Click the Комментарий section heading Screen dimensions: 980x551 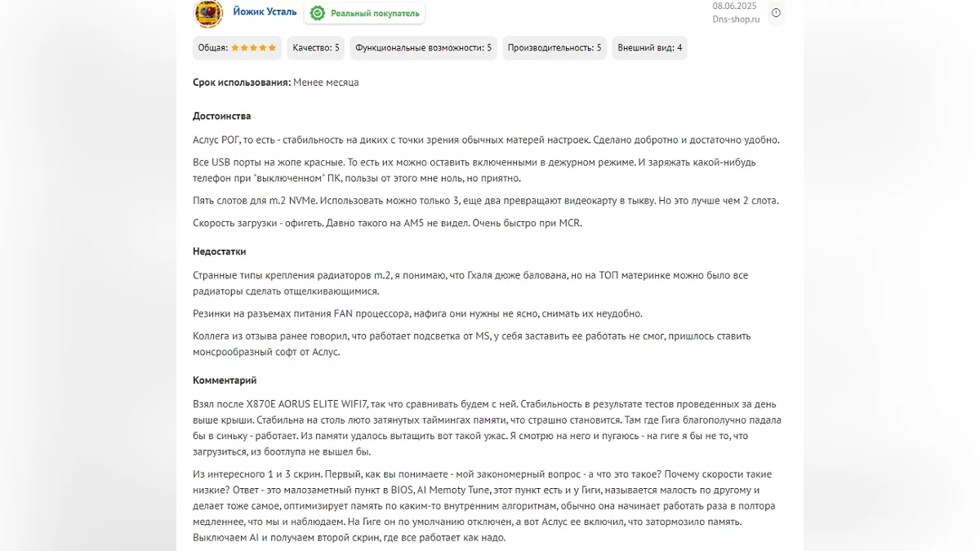tap(225, 380)
